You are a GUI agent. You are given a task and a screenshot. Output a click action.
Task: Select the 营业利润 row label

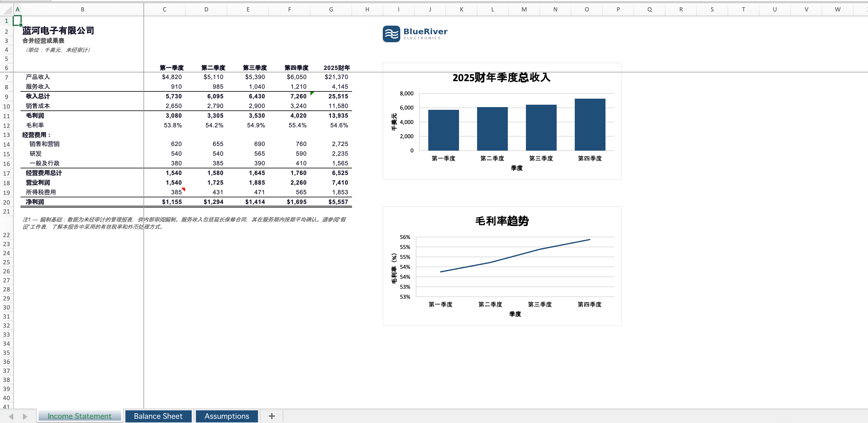click(x=38, y=183)
